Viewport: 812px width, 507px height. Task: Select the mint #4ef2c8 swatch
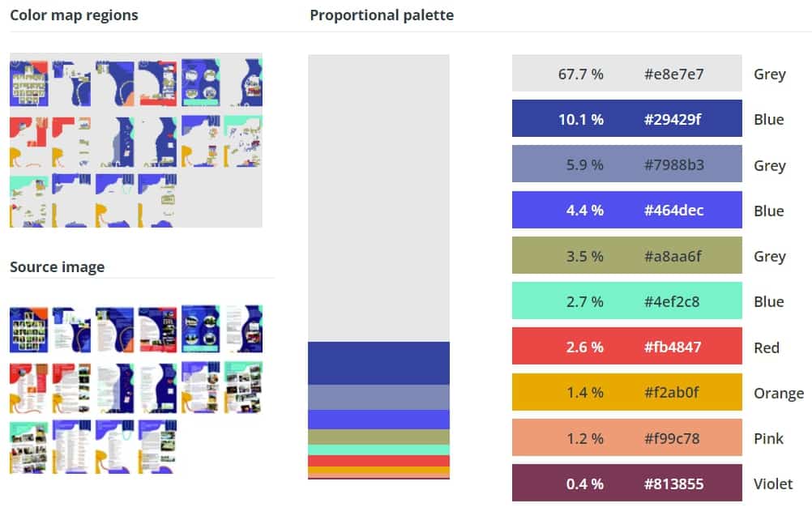click(x=626, y=301)
